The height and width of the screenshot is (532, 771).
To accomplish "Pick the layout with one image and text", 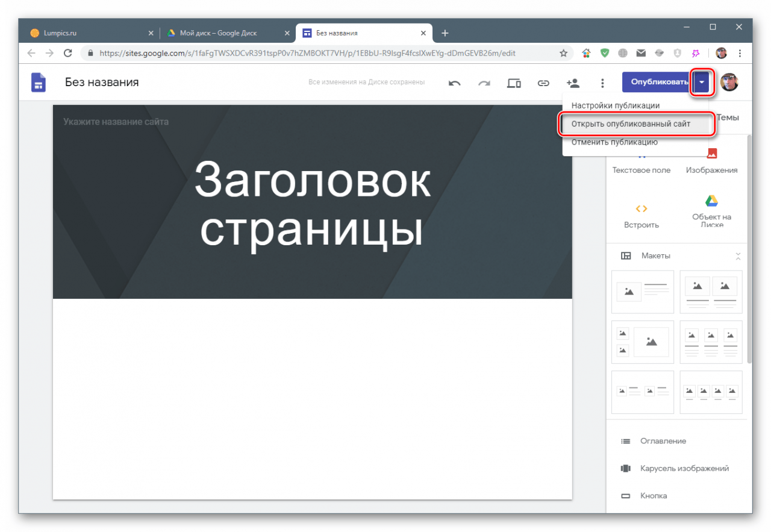I will (x=643, y=292).
